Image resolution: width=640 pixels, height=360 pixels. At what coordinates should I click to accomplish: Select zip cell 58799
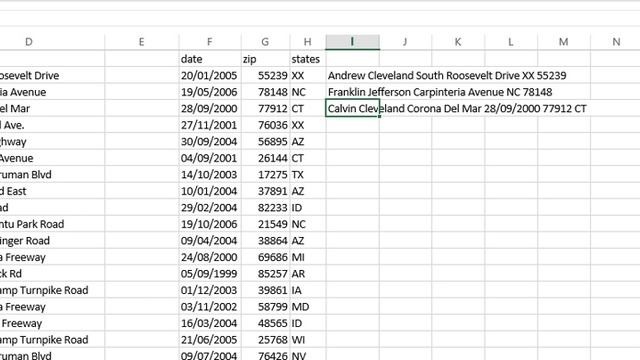click(265, 307)
